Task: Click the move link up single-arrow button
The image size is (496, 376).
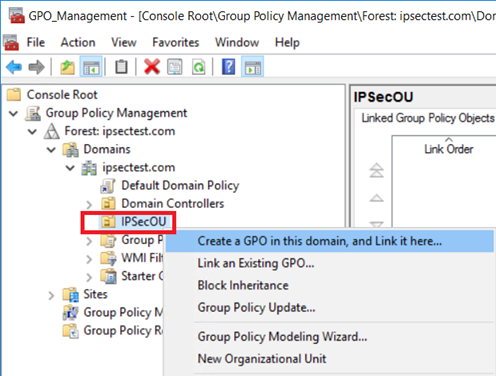Action: point(376,198)
